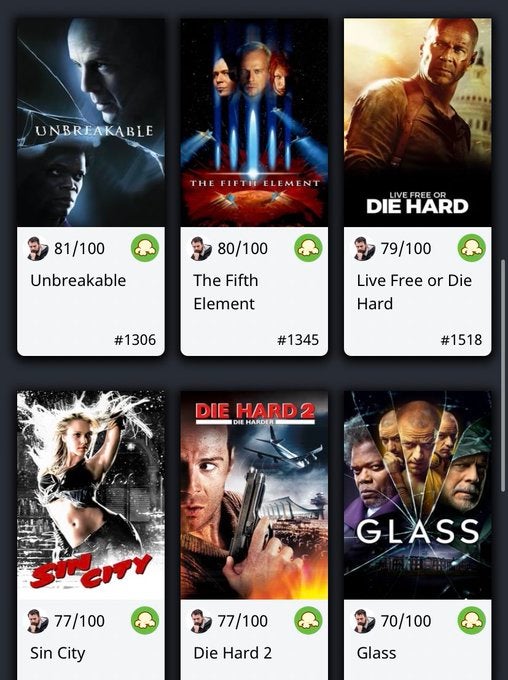Viewport: 508px width, 680px height.
Task: Click the Unbreakable title link
Action: point(78,280)
